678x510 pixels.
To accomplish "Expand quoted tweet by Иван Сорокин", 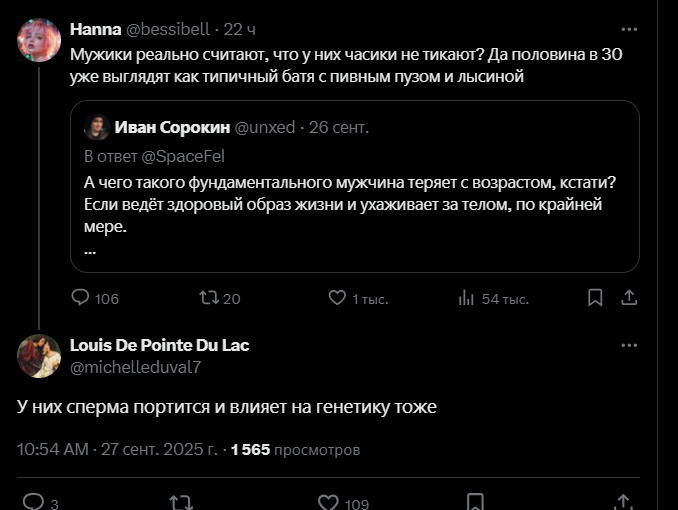I will tap(354, 200).
